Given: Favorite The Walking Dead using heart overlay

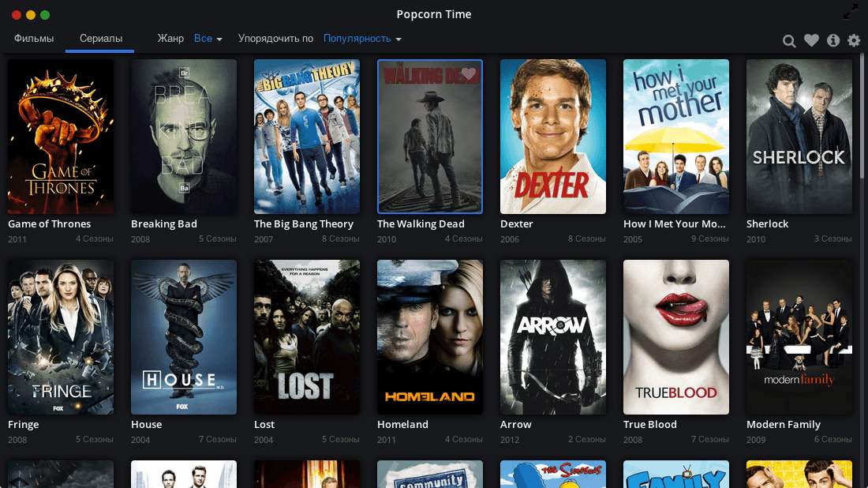Looking at the screenshot, I should [469, 74].
